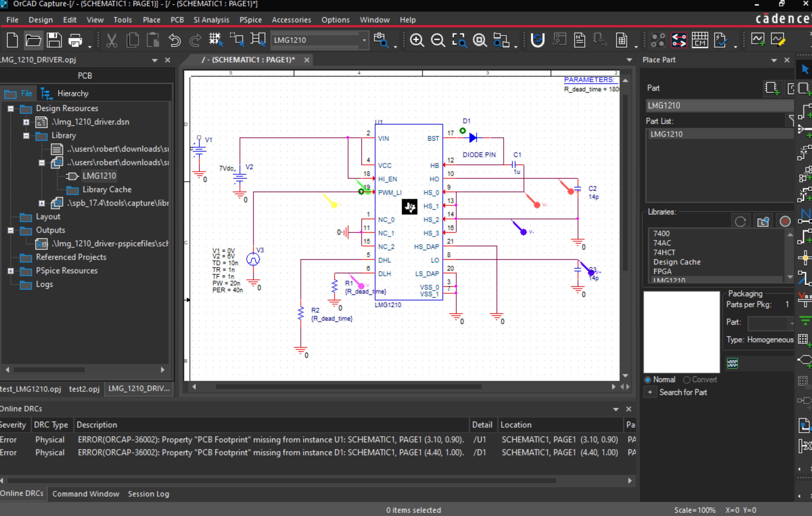
Task: Open the PSpice menu
Action: (x=250, y=20)
